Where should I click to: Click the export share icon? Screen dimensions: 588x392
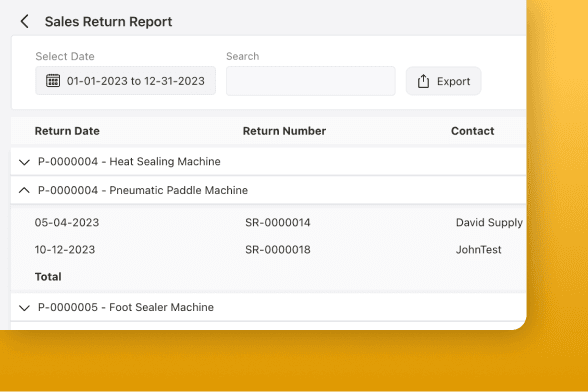click(x=423, y=81)
